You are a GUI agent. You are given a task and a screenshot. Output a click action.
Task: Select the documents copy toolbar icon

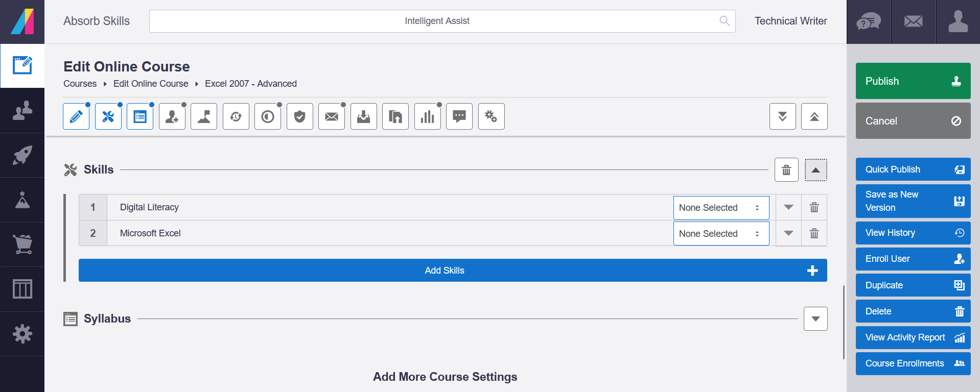pos(395,116)
